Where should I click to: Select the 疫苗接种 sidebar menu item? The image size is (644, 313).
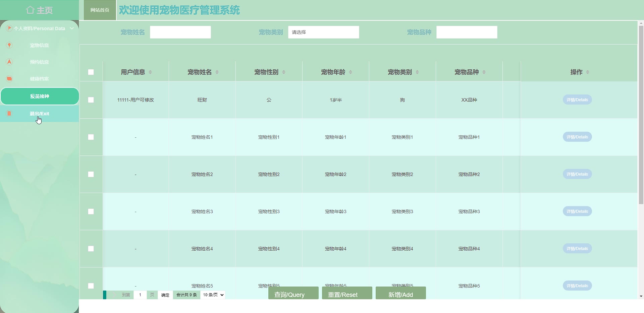coord(40,96)
